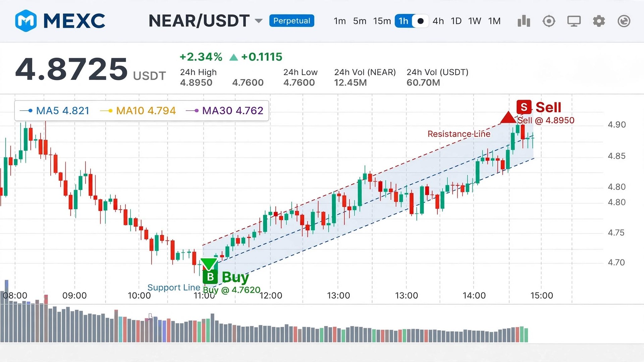Image resolution: width=644 pixels, height=362 pixels.
Task: Click the red S sell marker icon
Action: tap(524, 107)
